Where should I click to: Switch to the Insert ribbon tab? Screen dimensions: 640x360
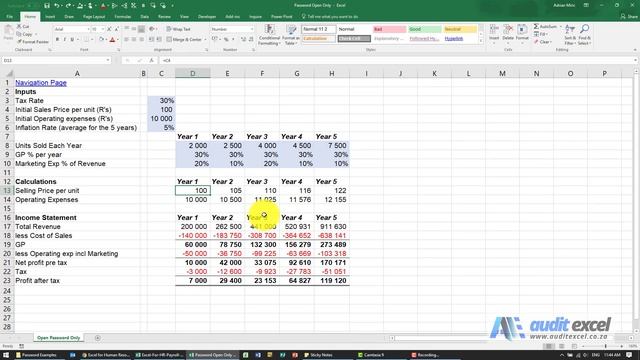[x=50, y=17]
